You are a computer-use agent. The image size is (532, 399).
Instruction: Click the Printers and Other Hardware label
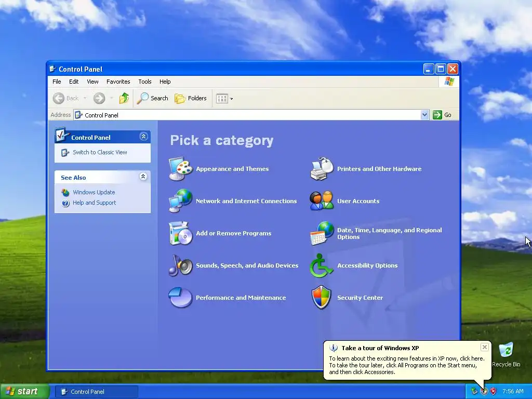coord(379,169)
